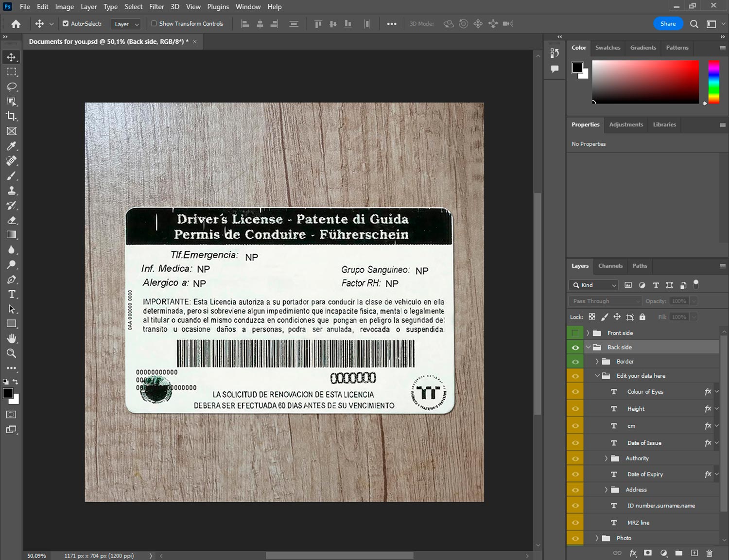Choose the Eyedropper tool
The height and width of the screenshot is (560, 729).
[x=11, y=146]
